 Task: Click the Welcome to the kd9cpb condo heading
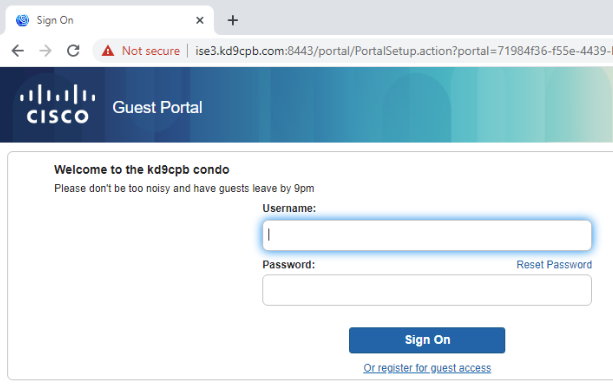(x=142, y=170)
